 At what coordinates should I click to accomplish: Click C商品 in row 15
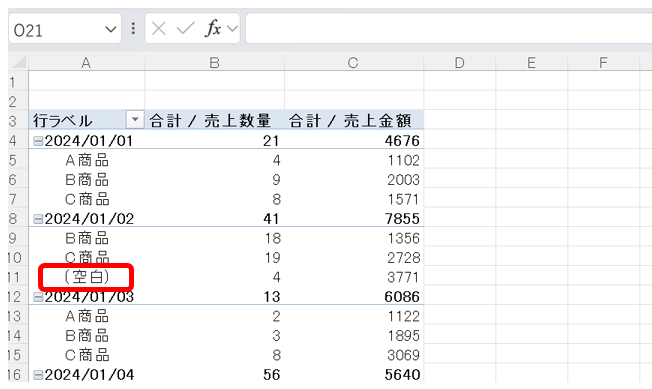[87, 355]
